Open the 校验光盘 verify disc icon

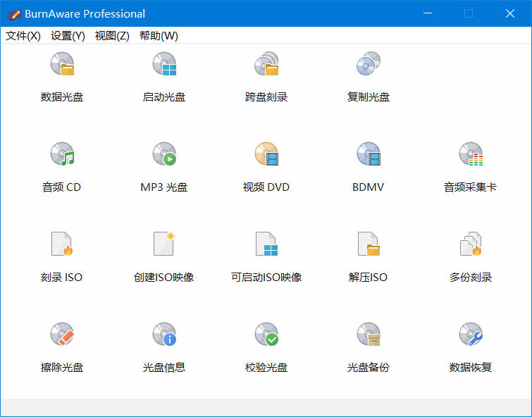(266, 334)
